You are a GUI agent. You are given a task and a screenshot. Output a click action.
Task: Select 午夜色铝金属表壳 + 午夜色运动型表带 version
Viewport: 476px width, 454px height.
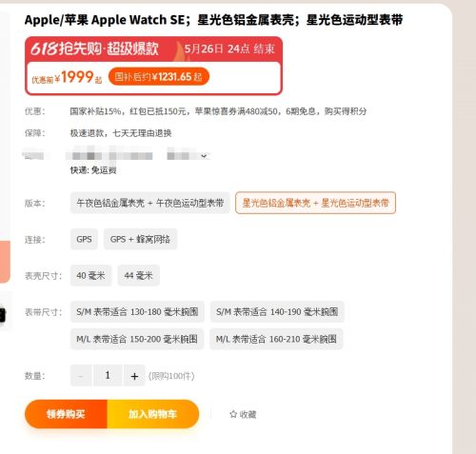(x=150, y=203)
